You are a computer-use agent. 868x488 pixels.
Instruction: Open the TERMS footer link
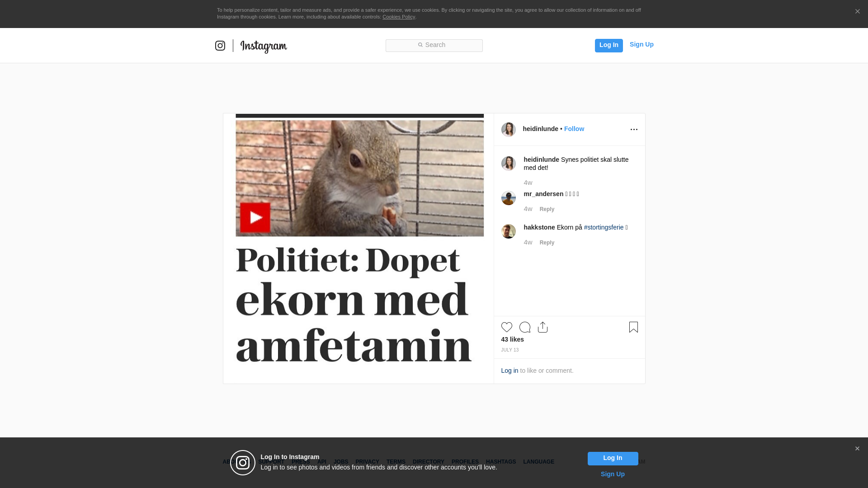(396, 462)
